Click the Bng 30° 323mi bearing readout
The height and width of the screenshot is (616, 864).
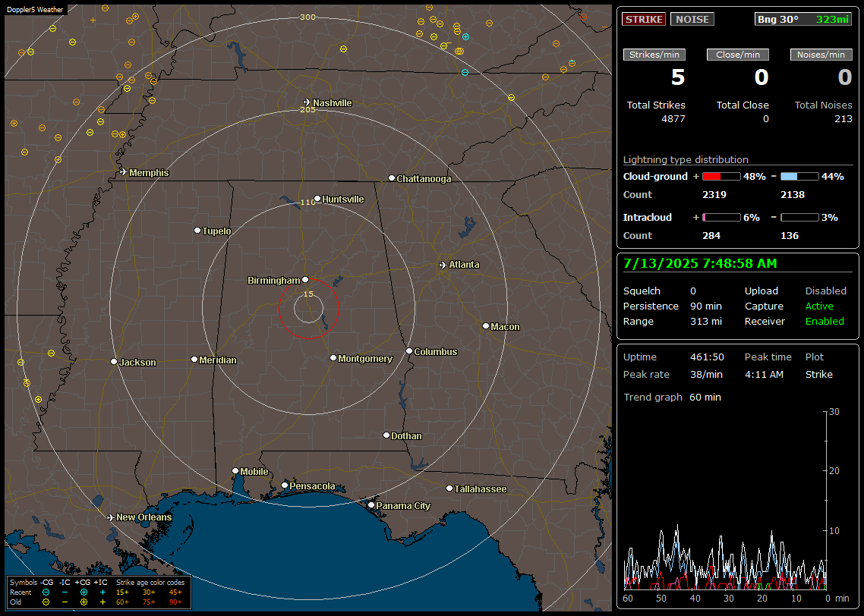[803, 19]
